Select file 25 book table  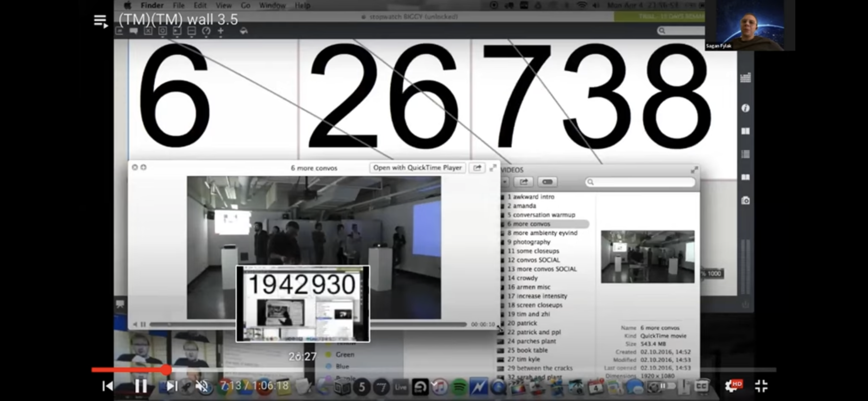click(x=527, y=350)
